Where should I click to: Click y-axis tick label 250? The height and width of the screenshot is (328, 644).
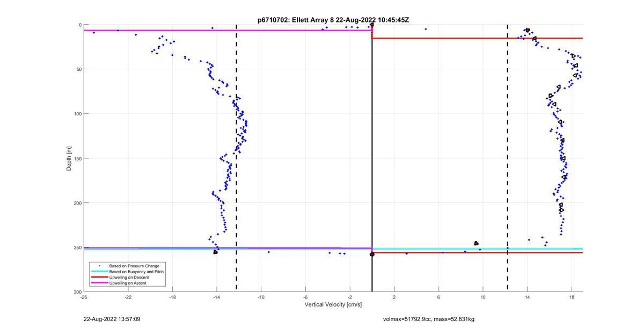pyautogui.click(x=77, y=247)
